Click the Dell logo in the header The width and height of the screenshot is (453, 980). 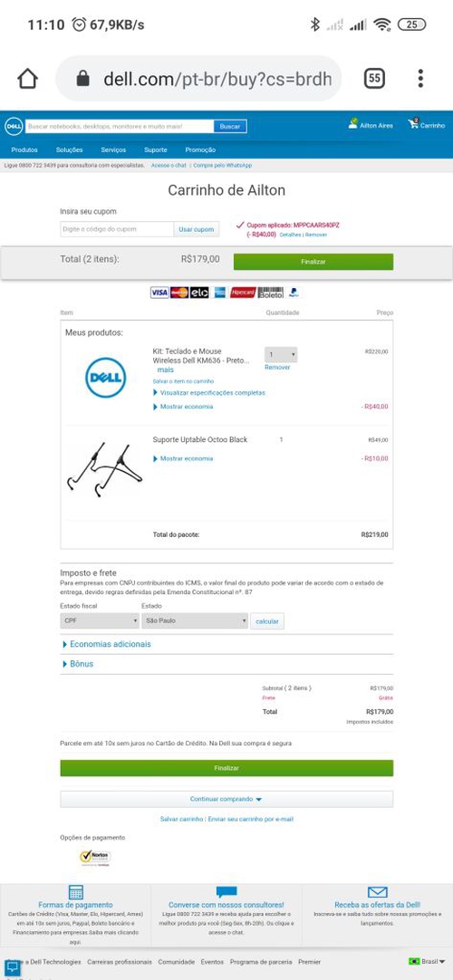tap(14, 126)
